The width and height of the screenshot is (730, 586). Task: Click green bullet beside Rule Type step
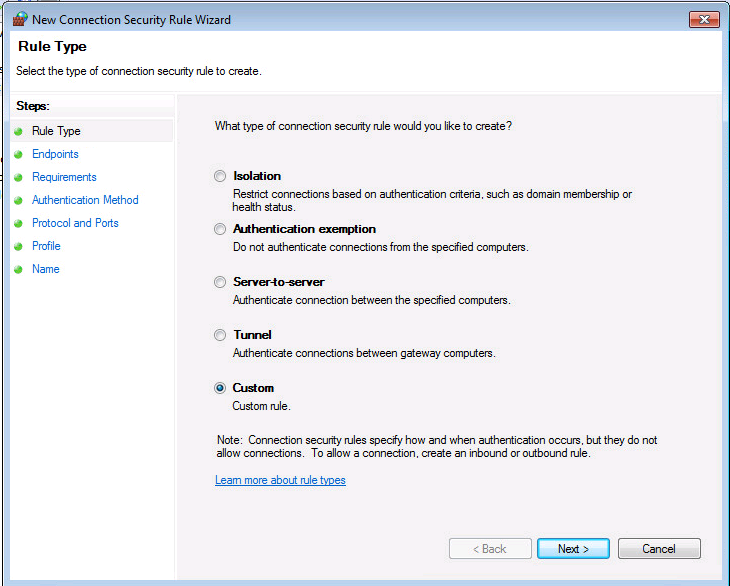(x=19, y=132)
